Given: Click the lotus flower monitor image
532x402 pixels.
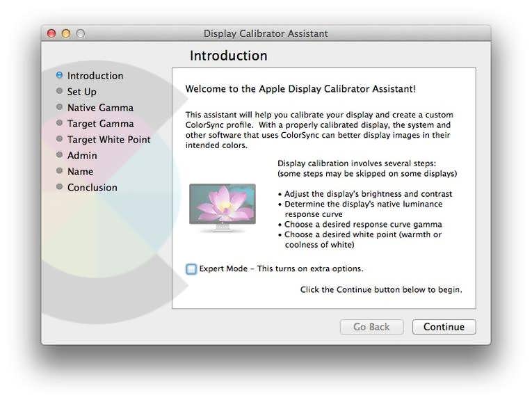Looking at the screenshot, I should tap(223, 208).
